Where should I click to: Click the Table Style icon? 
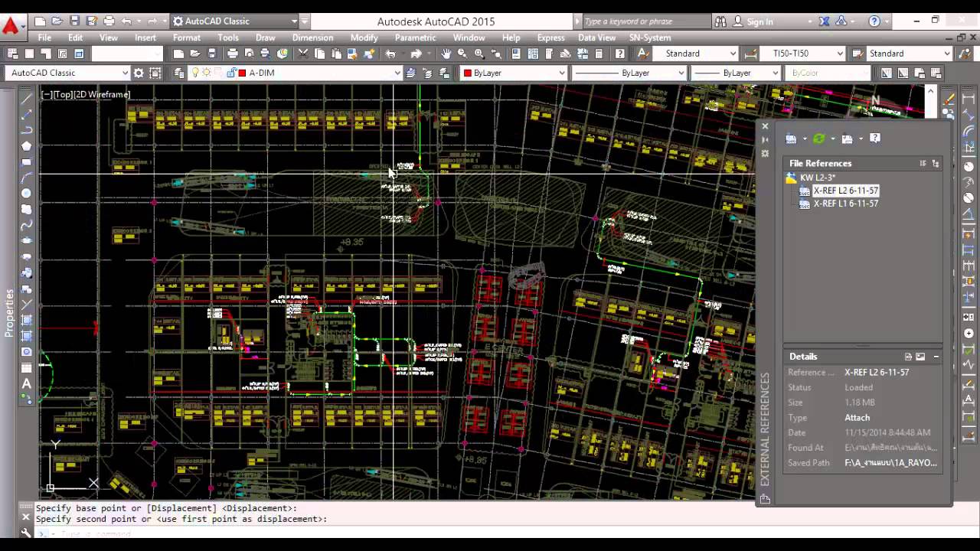(857, 54)
